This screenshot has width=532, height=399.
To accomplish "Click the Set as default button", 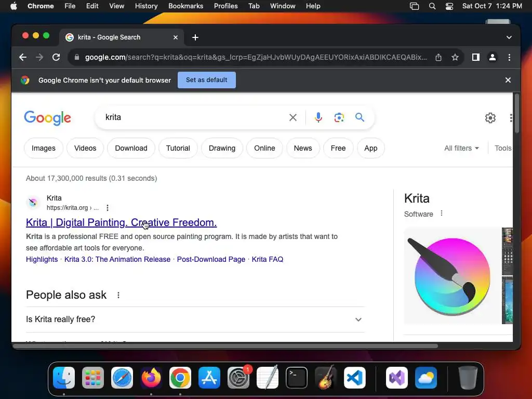I will click(x=207, y=80).
